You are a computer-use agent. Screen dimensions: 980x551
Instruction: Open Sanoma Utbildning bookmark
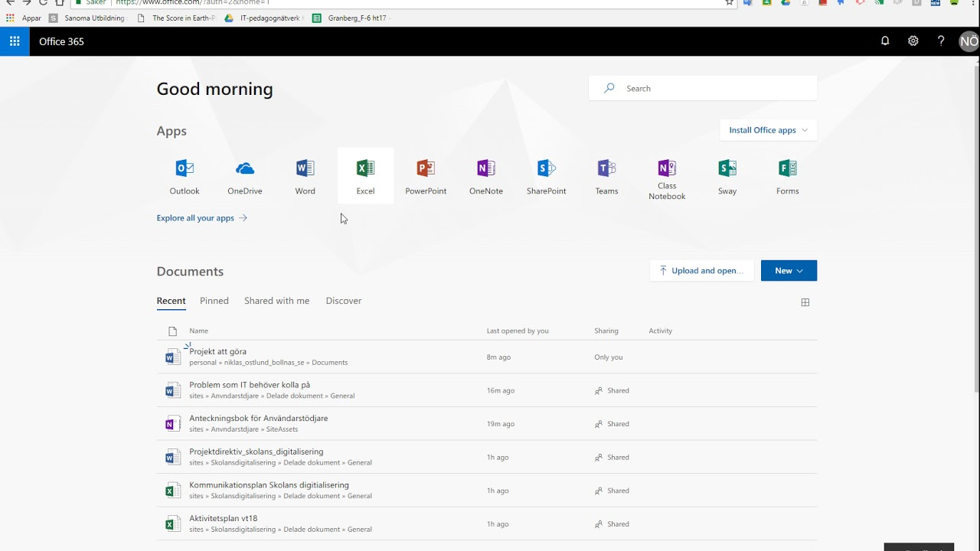coord(88,18)
